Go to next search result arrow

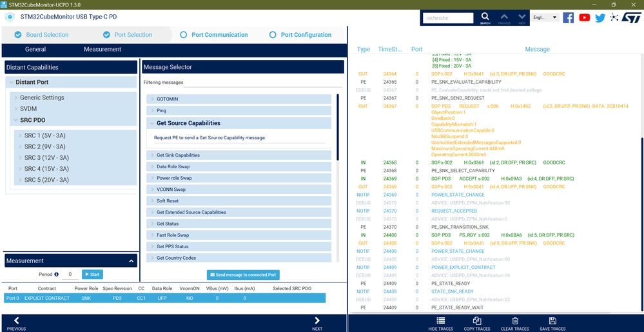click(x=522, y=16)
